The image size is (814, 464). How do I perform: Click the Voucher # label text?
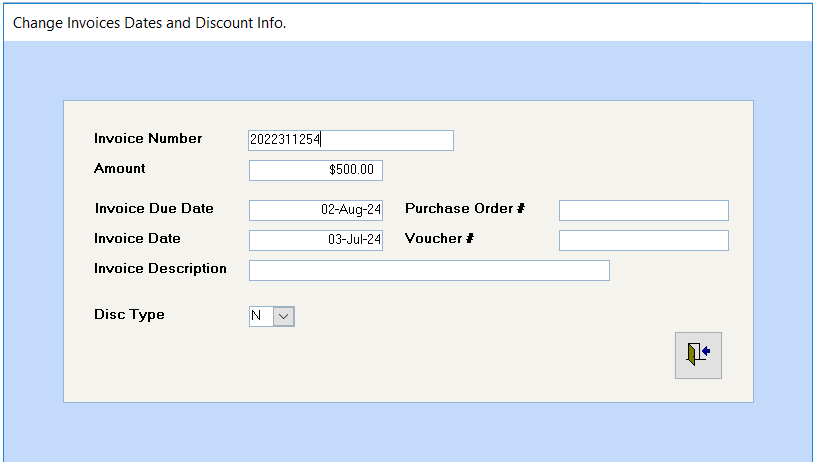pos(439,239)
